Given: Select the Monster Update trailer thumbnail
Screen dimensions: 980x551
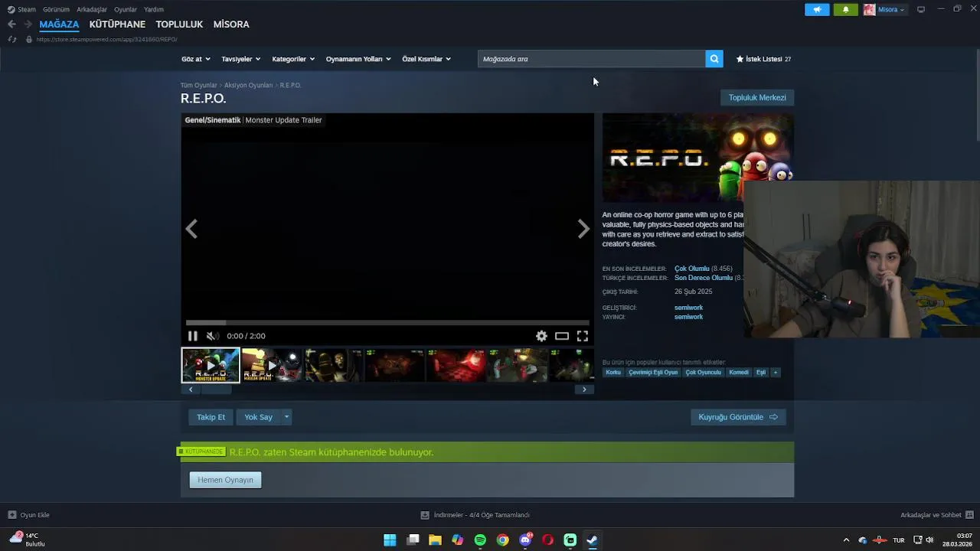Looking at the screenshot, I should [x=211, y=365].
